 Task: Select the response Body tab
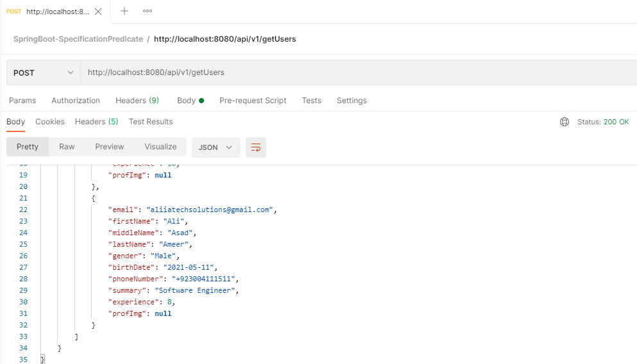click(x=16, y=122)
